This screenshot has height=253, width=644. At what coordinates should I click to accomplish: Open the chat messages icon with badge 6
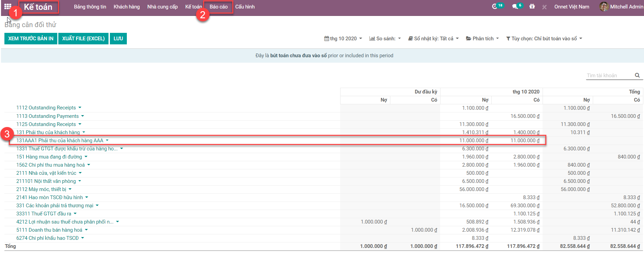(x=515, y=6)
